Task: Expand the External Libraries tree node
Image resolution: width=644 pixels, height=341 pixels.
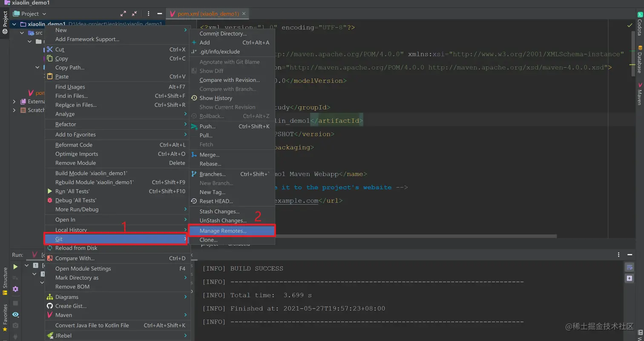Action: click(14, 101)
